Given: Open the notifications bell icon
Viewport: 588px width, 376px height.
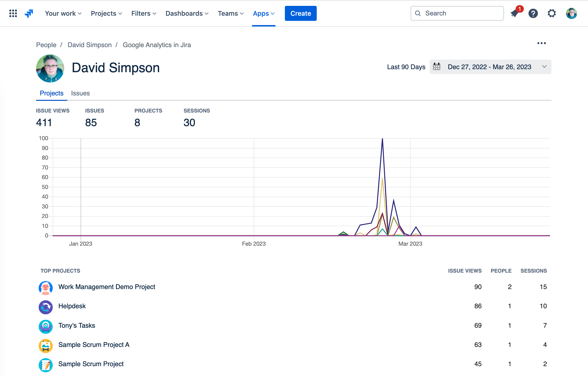Looking at the screenshot, I should tap(514, 13).
